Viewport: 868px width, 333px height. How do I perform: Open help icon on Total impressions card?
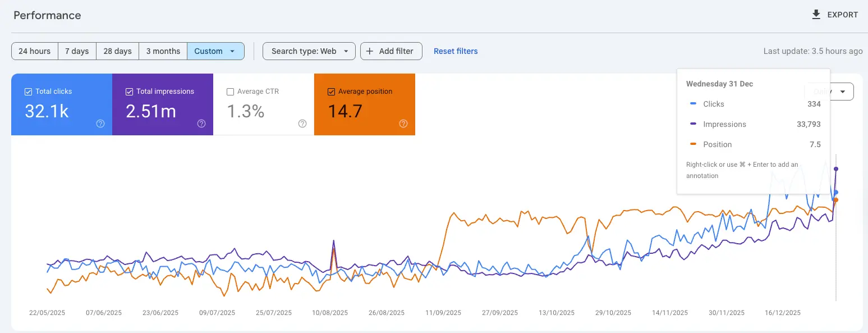(x=201, y=124)
